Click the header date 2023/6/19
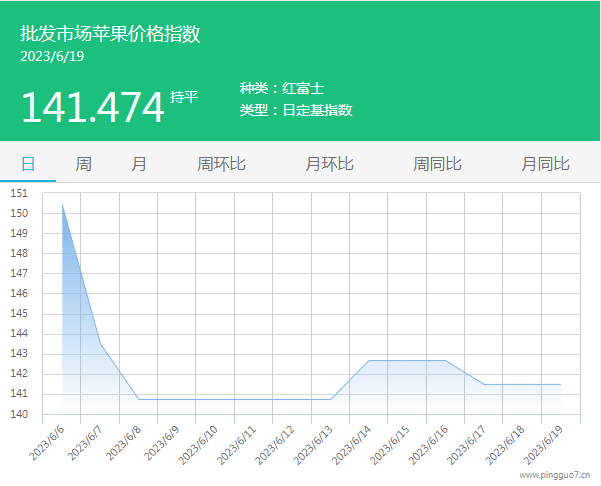Screen dimensions: 601x486 (52, 56)
